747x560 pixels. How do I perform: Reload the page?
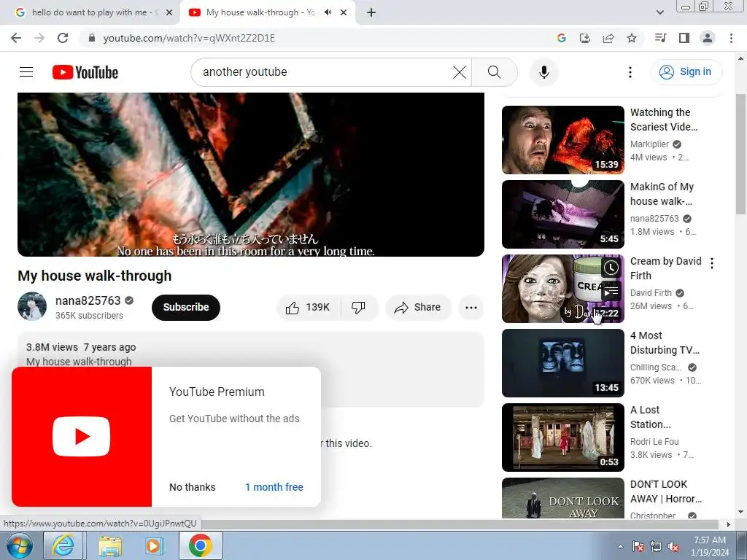coord(63,38)
